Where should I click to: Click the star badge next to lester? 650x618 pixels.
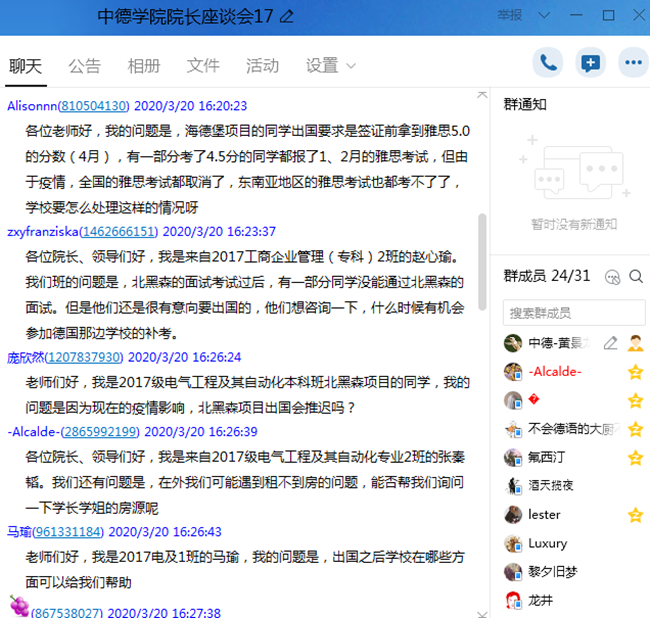point(634,515)
